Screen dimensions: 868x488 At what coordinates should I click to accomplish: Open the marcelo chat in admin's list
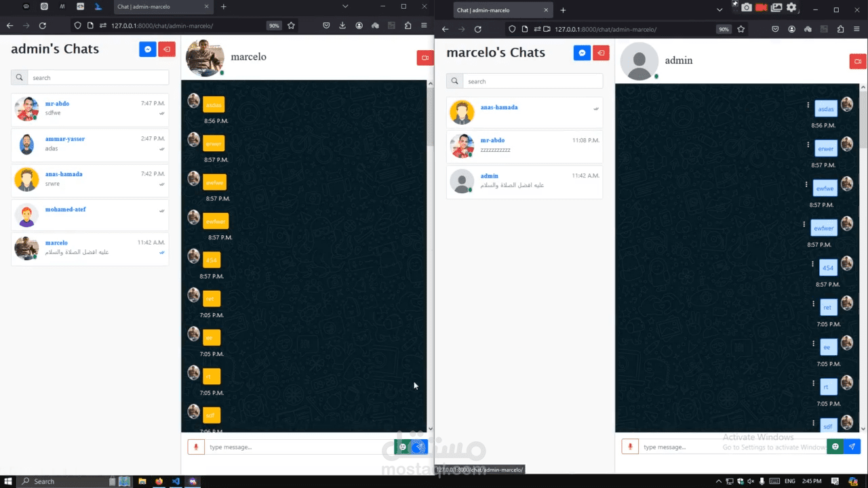pos(90,249)
